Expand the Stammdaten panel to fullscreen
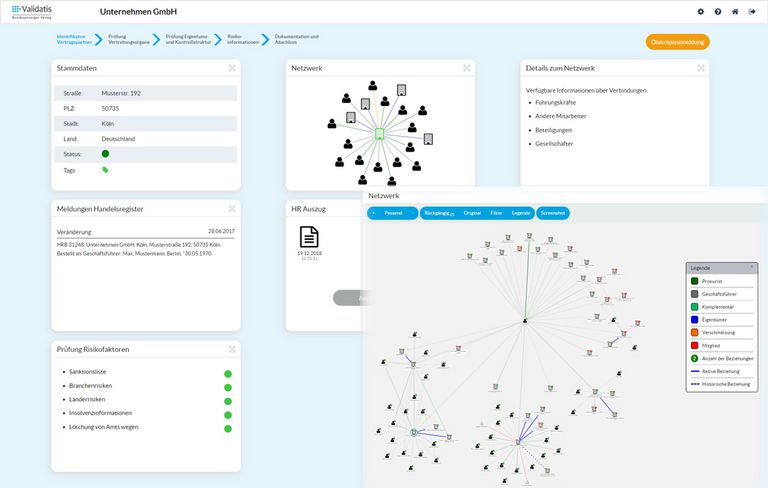Viewport: 768px width, 488px height. (232, 68)
